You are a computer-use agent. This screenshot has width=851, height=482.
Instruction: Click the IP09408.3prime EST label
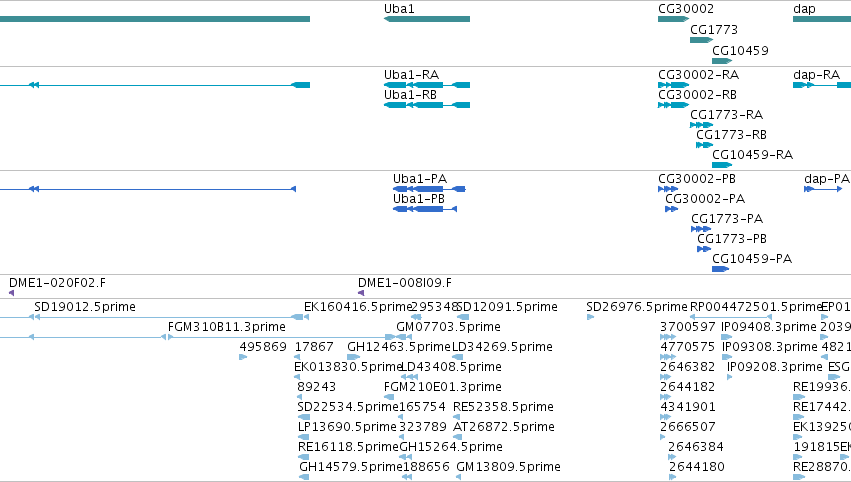pos(769,327)
